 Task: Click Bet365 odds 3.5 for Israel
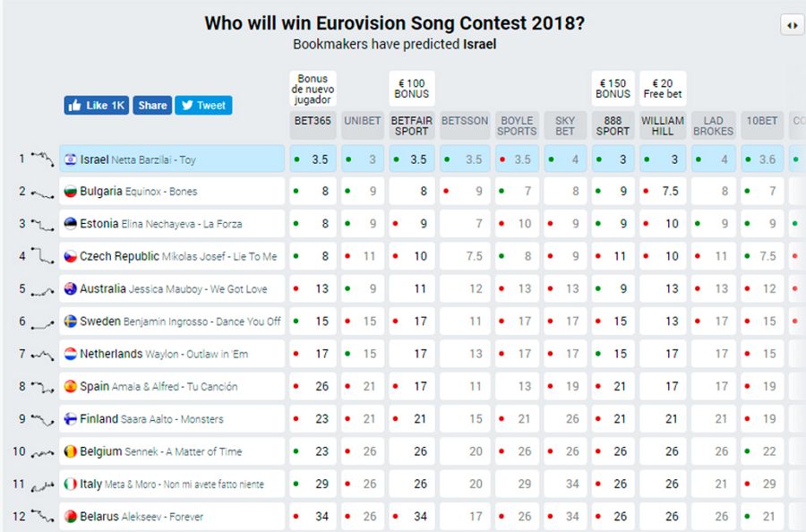tap(313, 159)
